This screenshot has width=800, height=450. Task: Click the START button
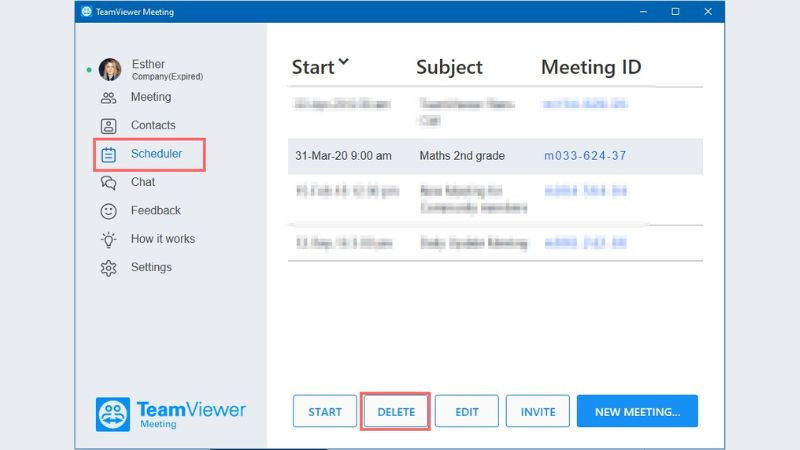324,411
